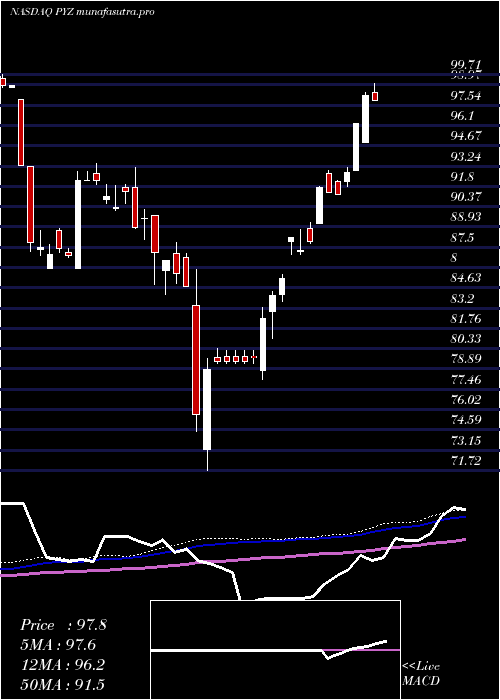This screenshot has height=700, width=500.
Task: Select the 71.72 lowest price label
Action: pos(466,460)
